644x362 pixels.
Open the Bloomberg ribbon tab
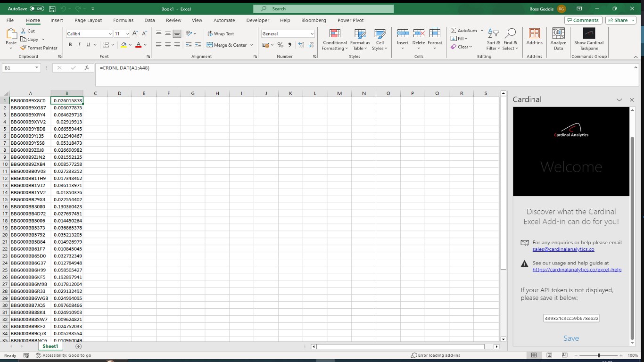click(314, 20)
